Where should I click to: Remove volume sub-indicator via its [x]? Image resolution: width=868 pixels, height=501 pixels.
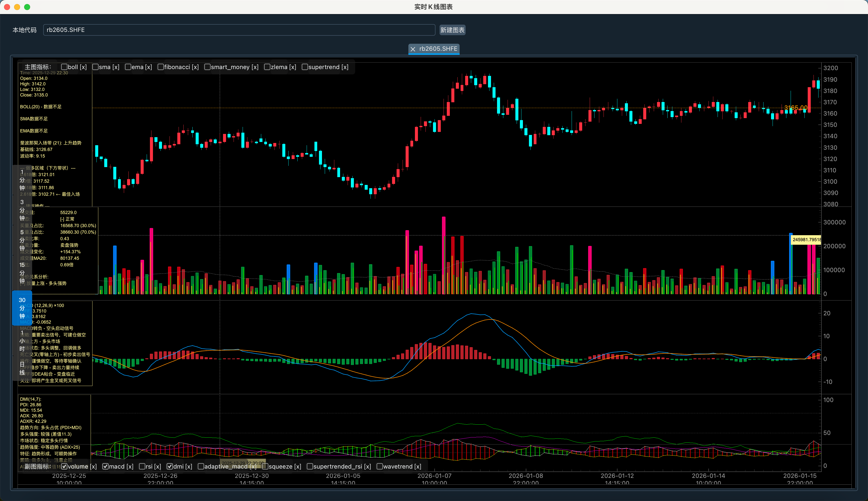click(x=93, y=466)
